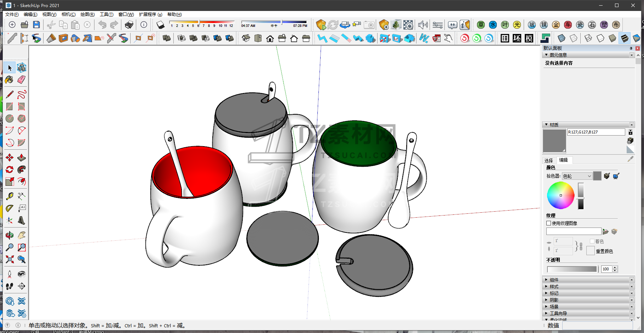Image resolution: width=644 pixels, height=333 pixels.
Task: Undo the last action with the undo arrow
Action: point(102,24)
